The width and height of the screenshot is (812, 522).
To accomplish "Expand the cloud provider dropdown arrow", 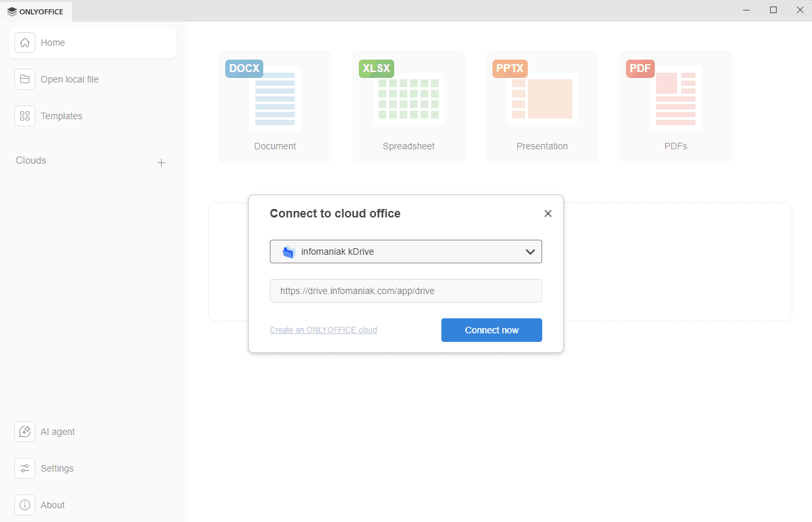I will [530, 252].
